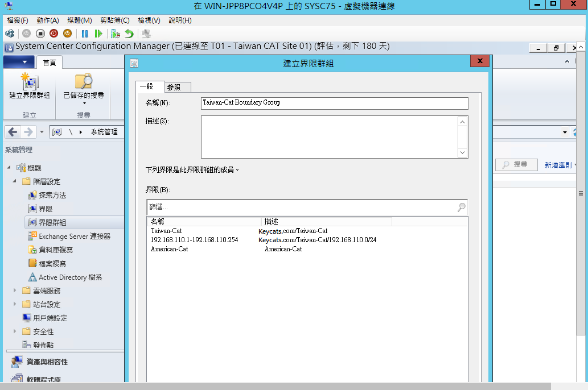Click the 名稱 input field

pyautogui.click(x=335, y=103)
